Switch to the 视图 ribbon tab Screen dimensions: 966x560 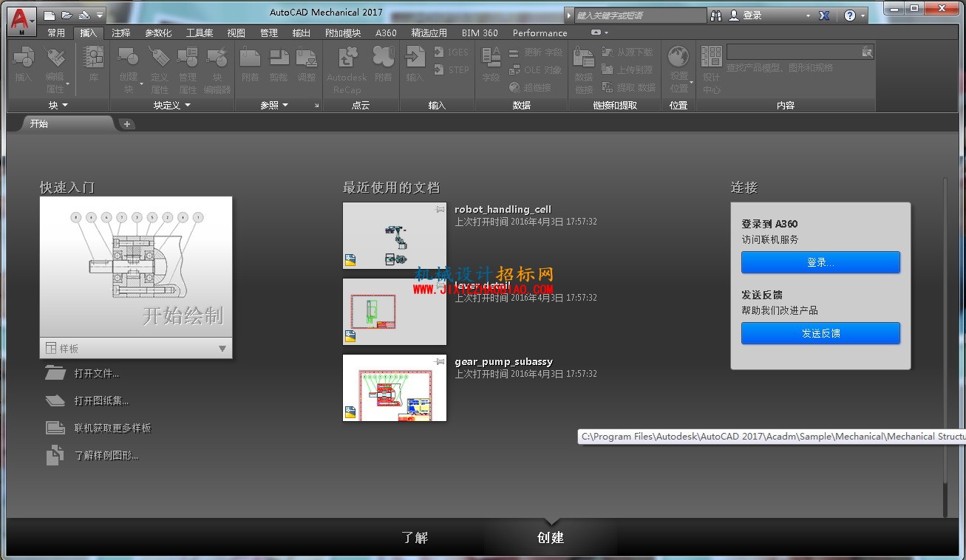[237, 33]
